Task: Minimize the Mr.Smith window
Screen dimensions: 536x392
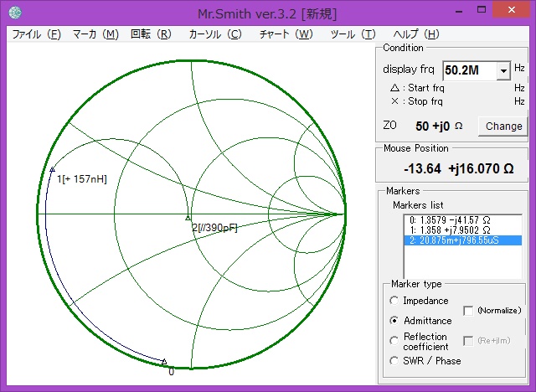Action: 459,10
